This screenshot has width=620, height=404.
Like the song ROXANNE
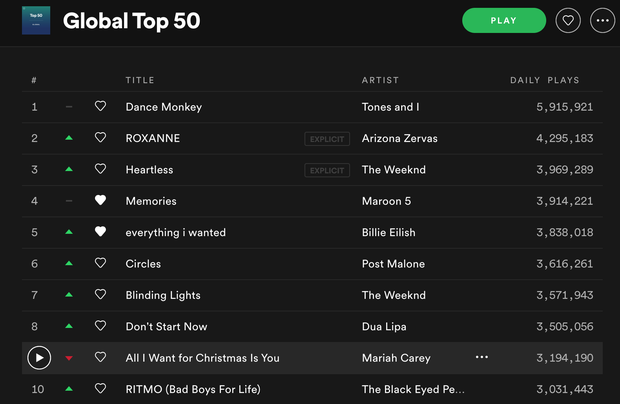(100, 138)
